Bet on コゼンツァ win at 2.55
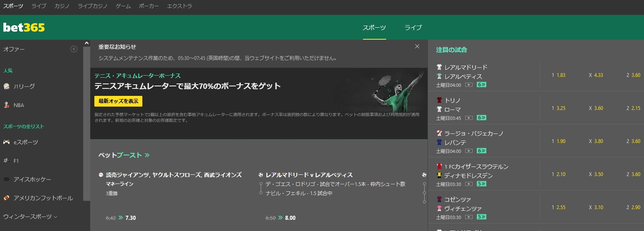 (558, 207)
